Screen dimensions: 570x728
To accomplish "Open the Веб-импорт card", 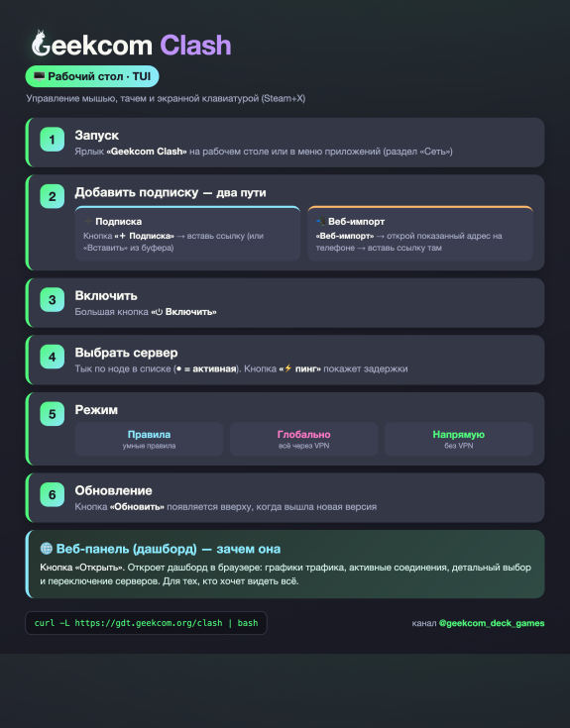I will pos(420,234).
